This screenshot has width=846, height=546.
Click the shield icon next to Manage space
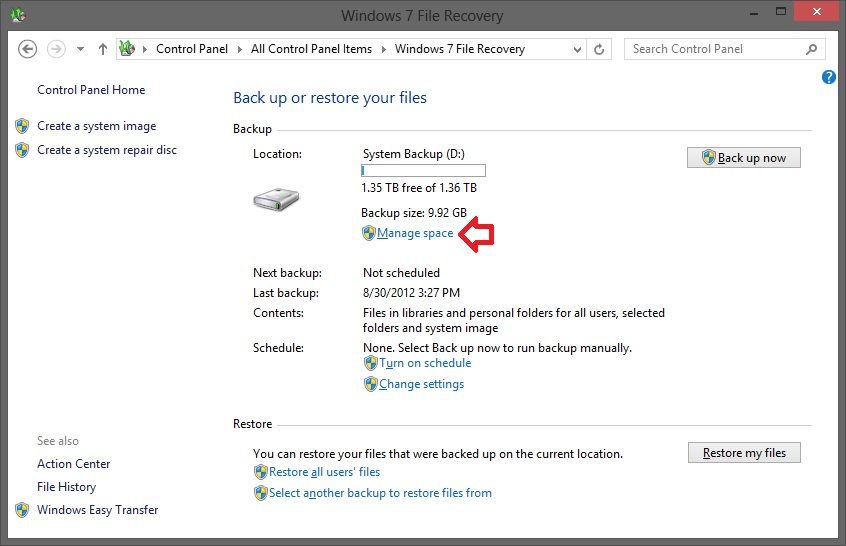[x=369, y=233]
